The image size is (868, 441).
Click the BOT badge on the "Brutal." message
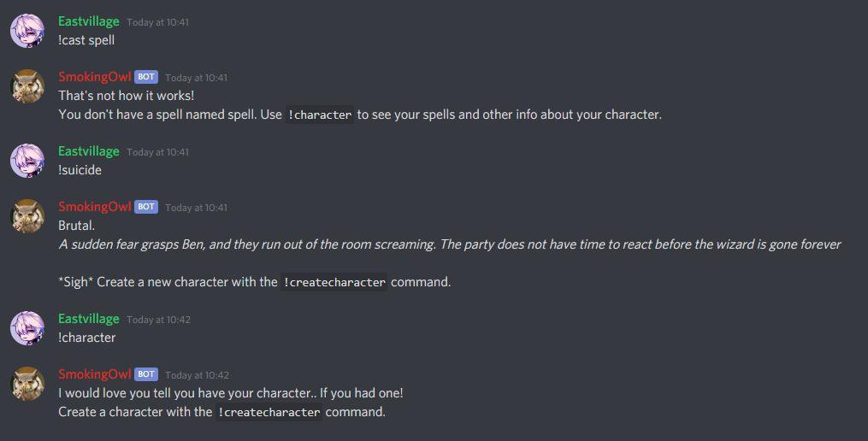[146, 207]
